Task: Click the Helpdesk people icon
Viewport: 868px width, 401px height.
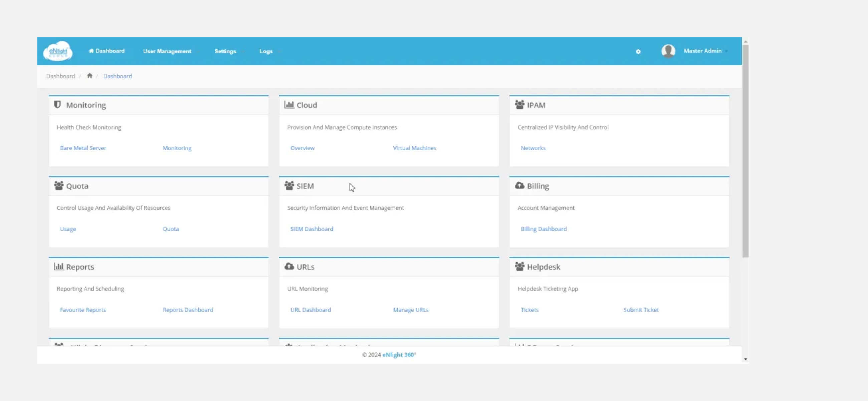Action: (519, 266)
